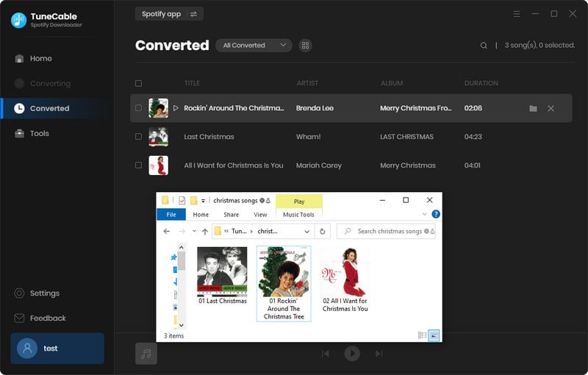
Task: Open File tab in Explorer window
Action: tap(171, 215)
